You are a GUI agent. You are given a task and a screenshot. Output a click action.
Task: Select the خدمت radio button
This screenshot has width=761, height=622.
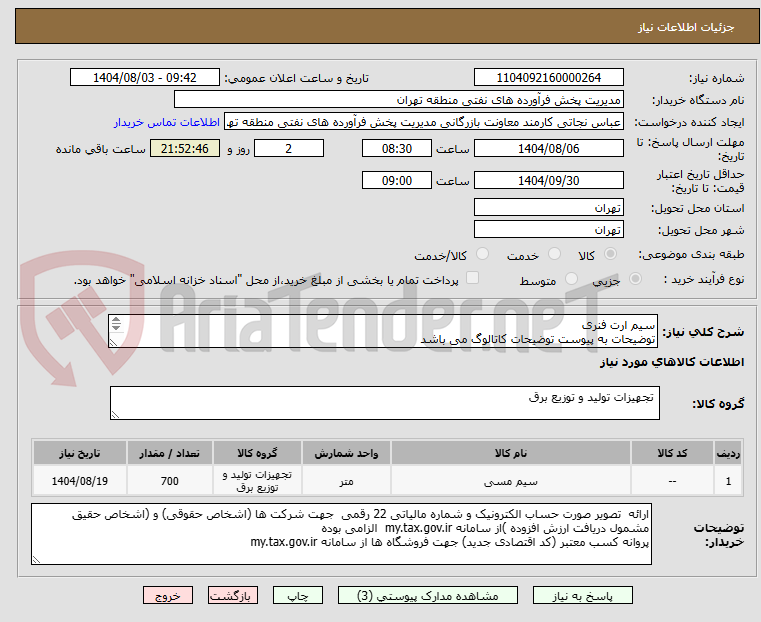tap(554, 254)
